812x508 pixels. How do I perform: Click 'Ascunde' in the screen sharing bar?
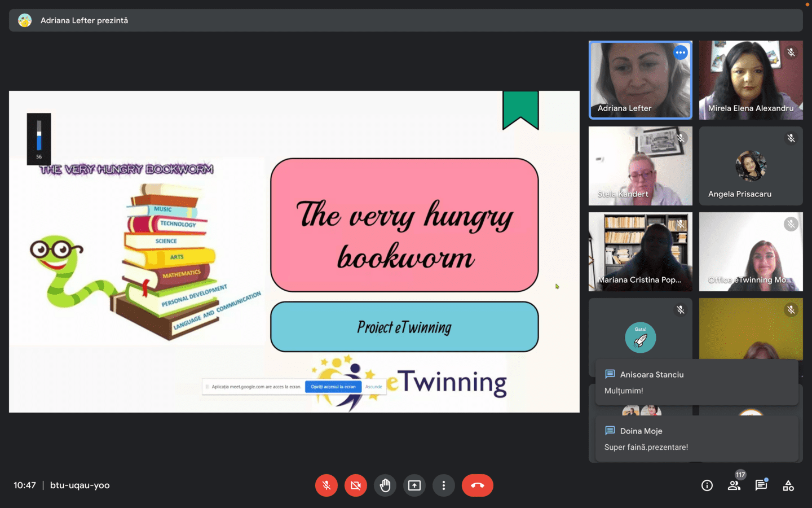[x=374, y=387]
